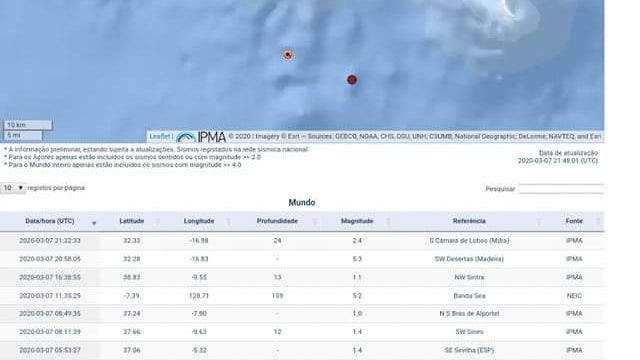Click the IPMA logo in map attribution
The height and width of the screenshot is (360, 640).
(201, 137)
